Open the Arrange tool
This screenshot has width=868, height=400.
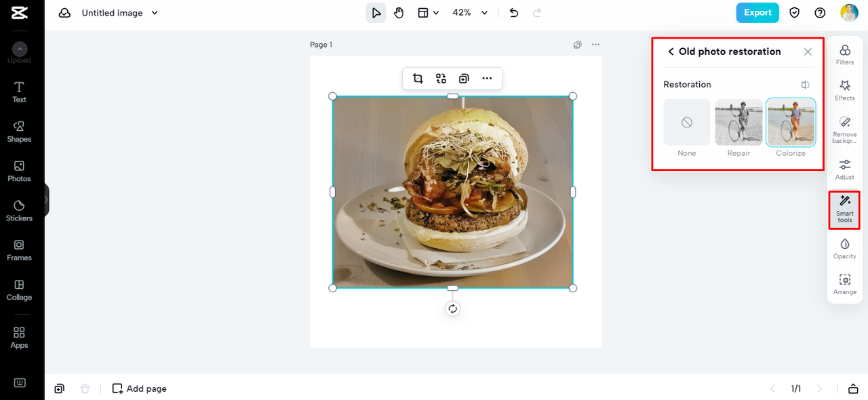click(845, 285)
